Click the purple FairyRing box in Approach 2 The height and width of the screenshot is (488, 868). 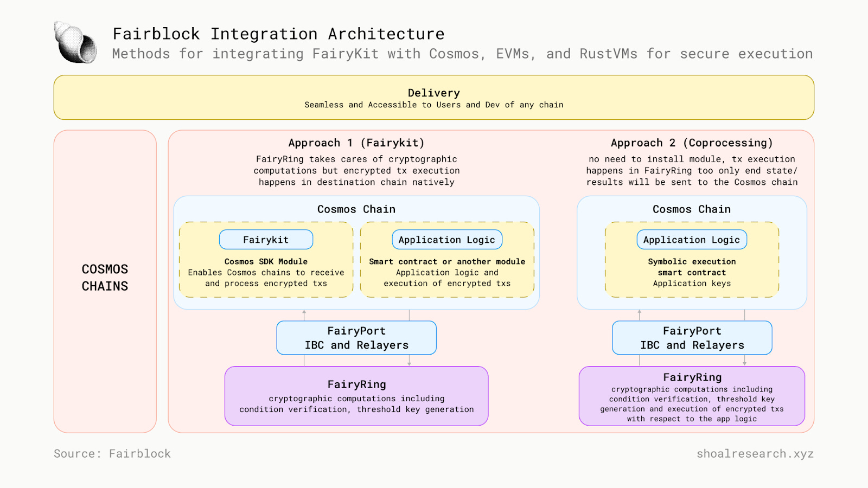coord(692,396)
